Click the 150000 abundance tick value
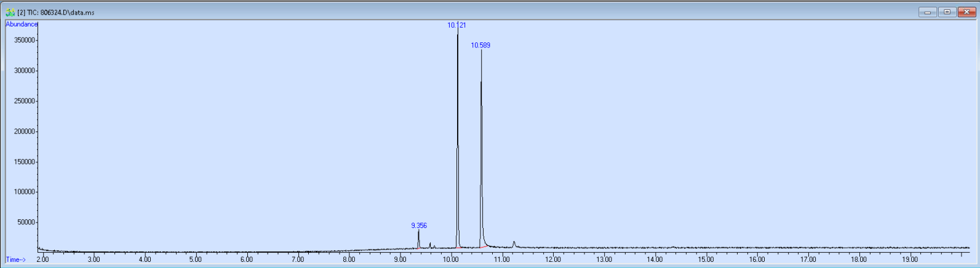Screen dimensions: 980x268 click(25, 162)
